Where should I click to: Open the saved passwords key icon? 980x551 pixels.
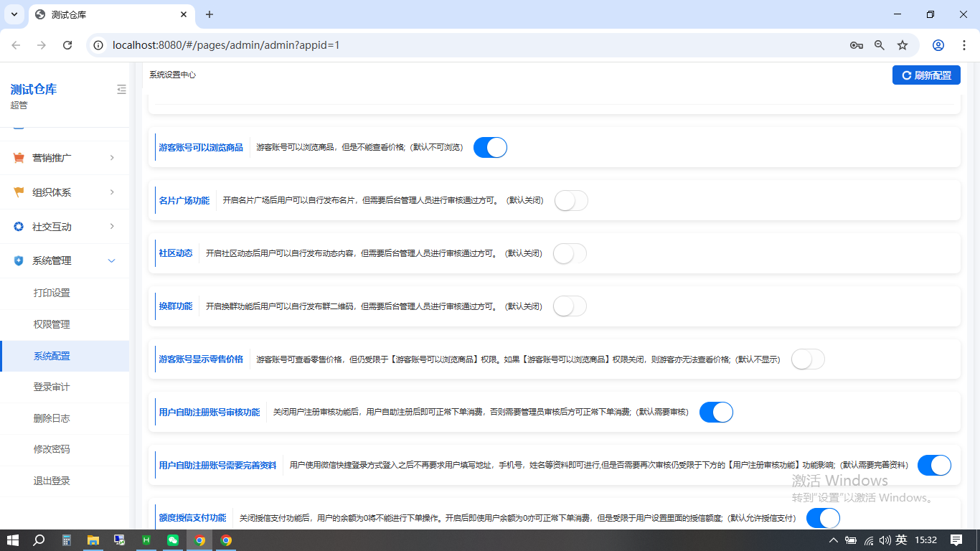tap(856, 45)
